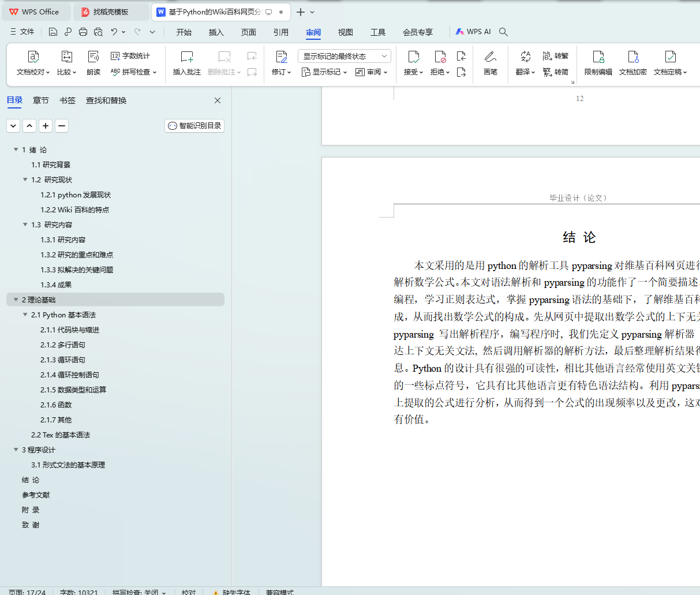Image resolution: width=700 pixels, height=595 pixels.
Task: Open the 文件 menu
Action: pos(23,32)
